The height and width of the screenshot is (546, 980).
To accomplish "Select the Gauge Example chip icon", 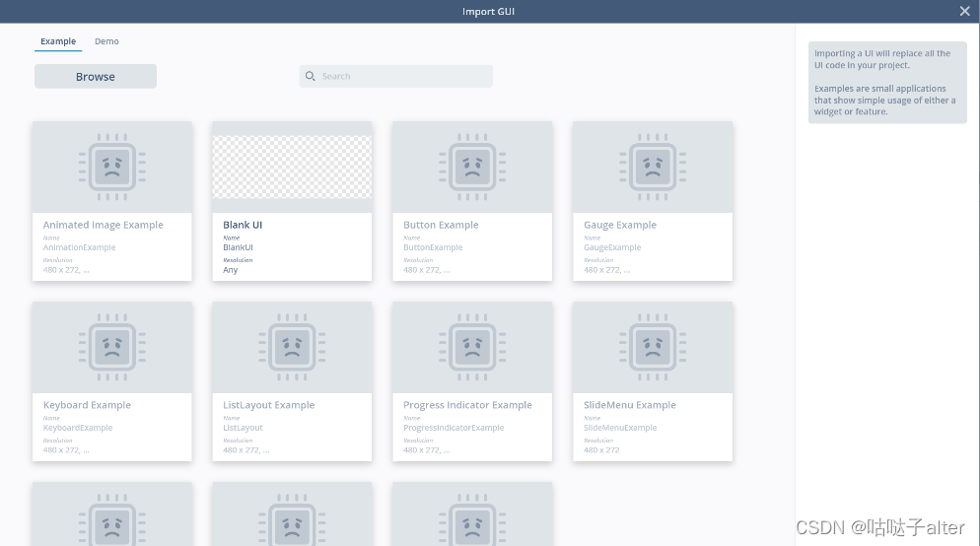I will click(x=653, y=167).
